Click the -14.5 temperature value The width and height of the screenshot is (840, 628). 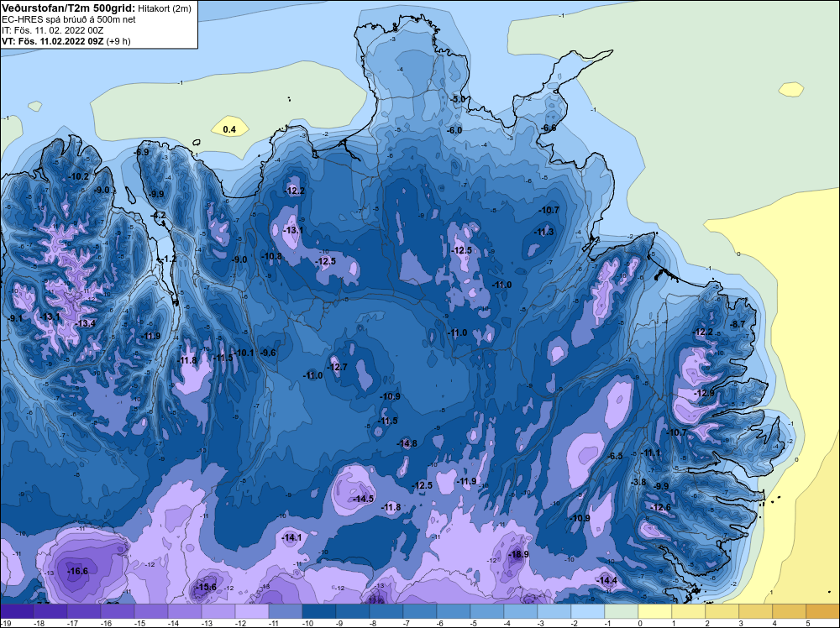coord(363,499)
